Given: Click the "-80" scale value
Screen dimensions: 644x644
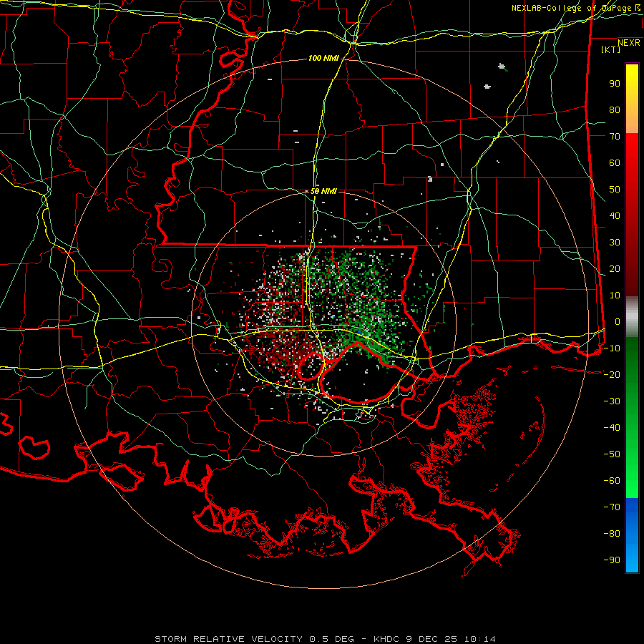Looking at the screenshot, I should pos(612,534).
